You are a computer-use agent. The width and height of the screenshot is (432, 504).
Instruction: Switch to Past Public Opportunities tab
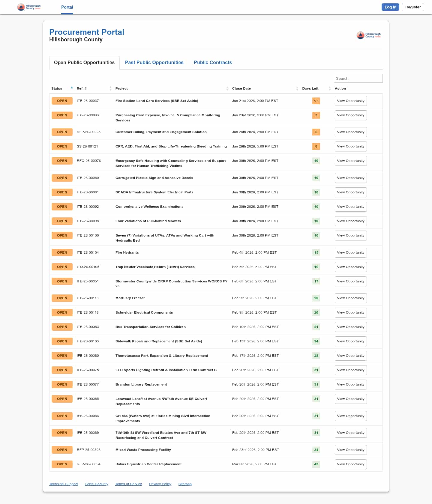tap(154, 62)
